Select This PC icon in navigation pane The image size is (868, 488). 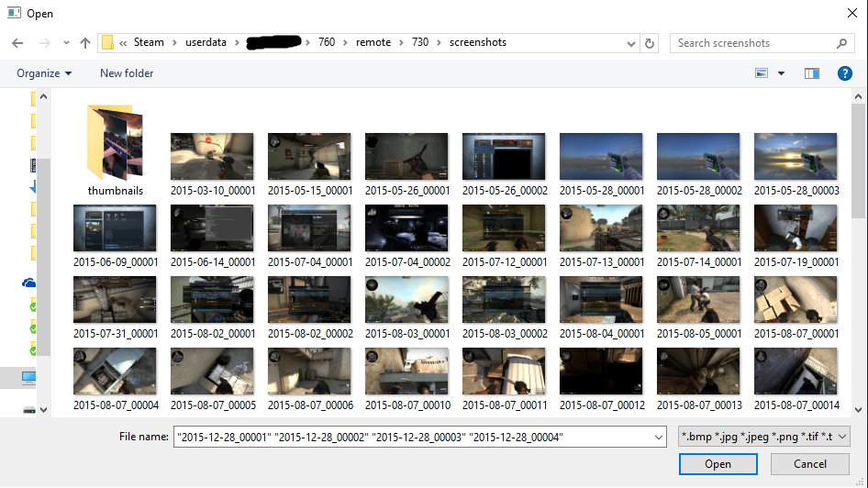coord(28,377)
